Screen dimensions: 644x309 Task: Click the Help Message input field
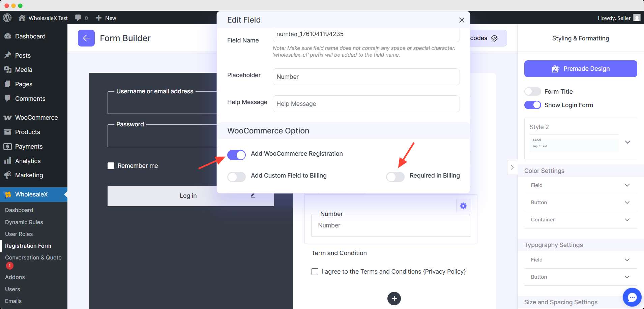pos(366,104)
